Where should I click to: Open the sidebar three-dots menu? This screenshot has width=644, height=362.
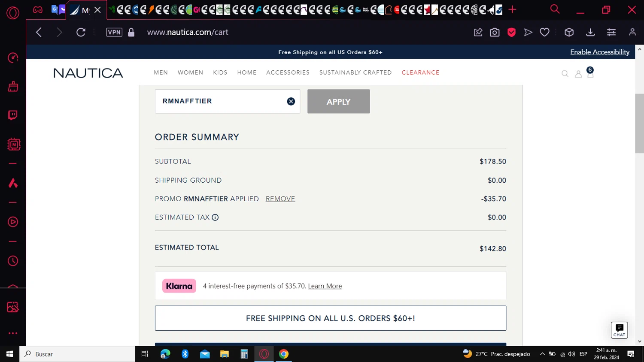click(13, 333)
